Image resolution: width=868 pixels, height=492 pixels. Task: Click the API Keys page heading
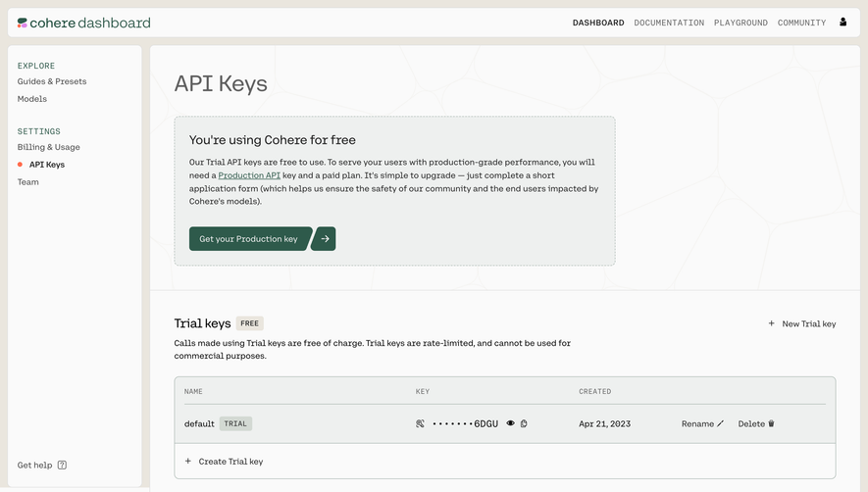point(221,84)
